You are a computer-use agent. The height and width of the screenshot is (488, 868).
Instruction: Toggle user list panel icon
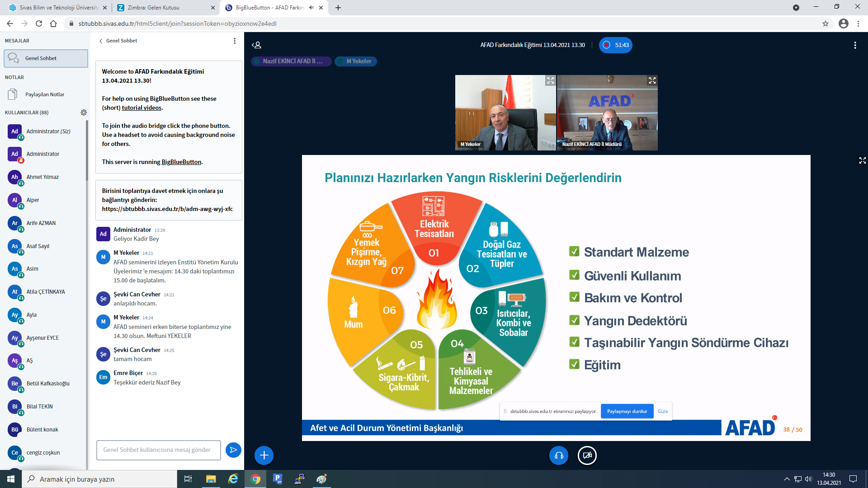point(256,45)
